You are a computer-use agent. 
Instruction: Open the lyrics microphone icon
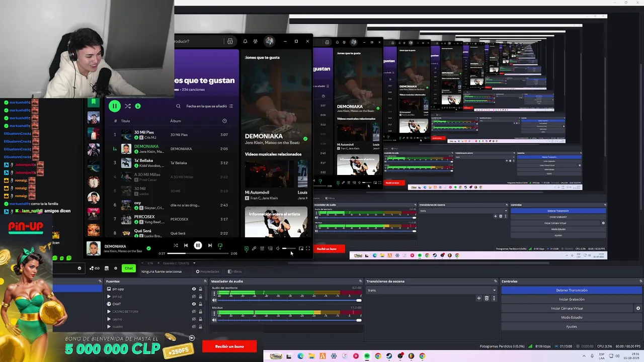(x=254, y=248)
